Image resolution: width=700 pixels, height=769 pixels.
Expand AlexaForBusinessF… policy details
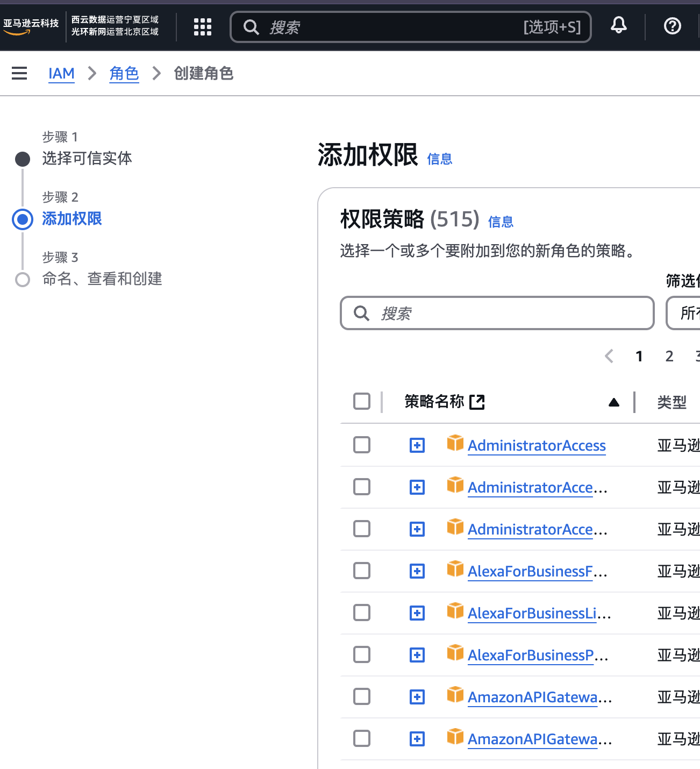[x=417, y=571]
